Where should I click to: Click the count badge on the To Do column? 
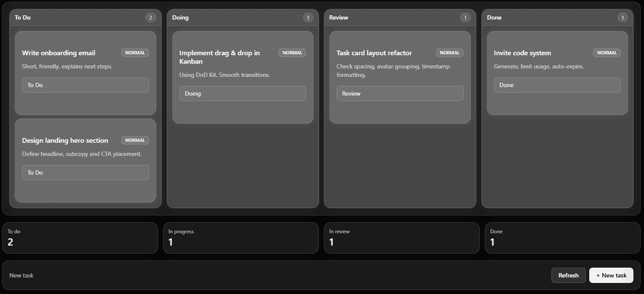pos(150,17)
